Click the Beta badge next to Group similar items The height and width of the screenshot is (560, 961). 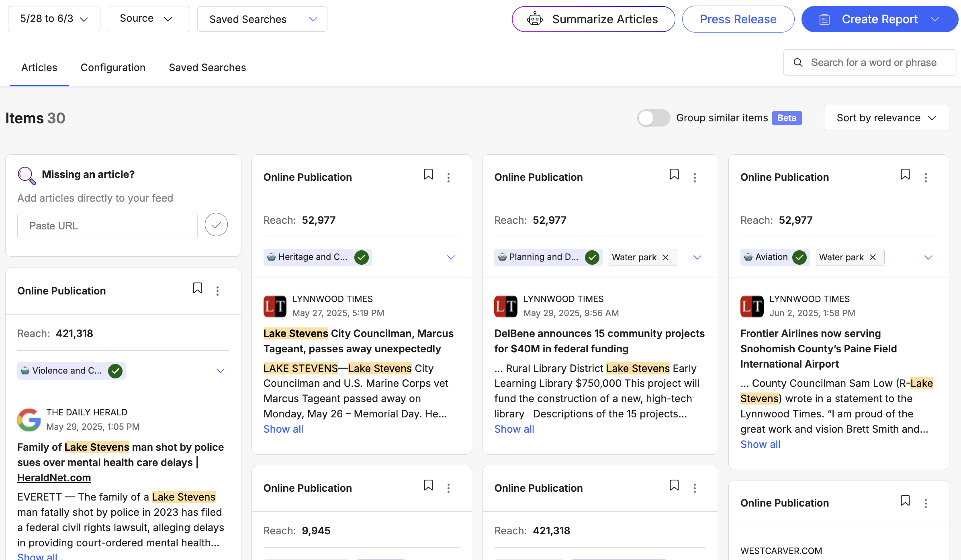787,118
